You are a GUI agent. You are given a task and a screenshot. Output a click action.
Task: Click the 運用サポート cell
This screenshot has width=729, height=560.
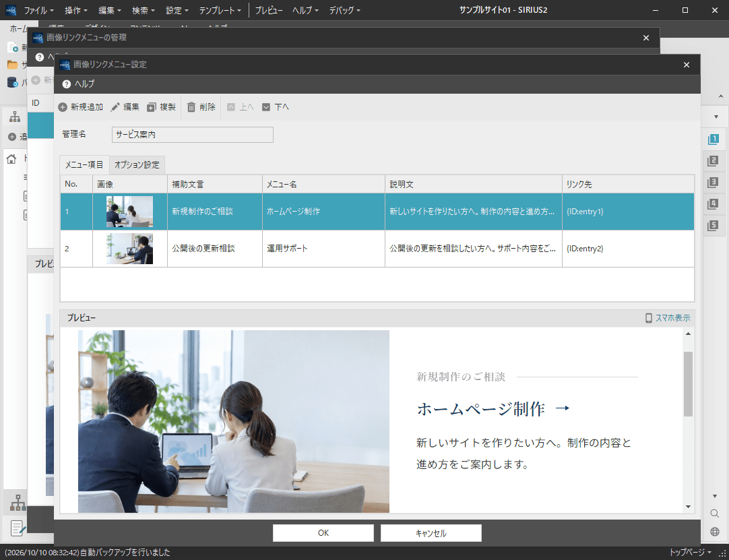323,249
